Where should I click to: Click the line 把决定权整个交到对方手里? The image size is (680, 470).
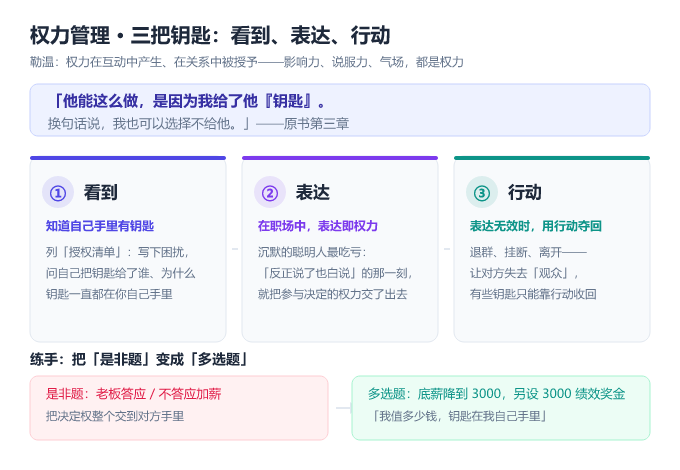tap(115, 416)
